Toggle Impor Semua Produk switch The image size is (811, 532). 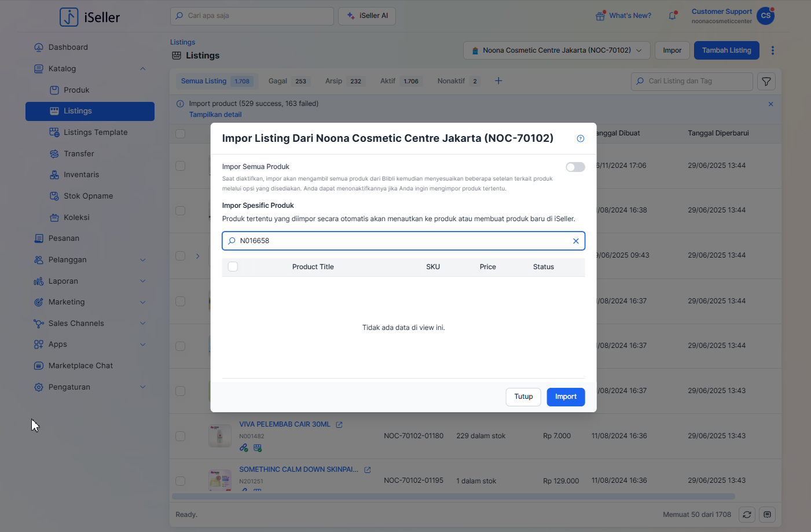point(575,167)
